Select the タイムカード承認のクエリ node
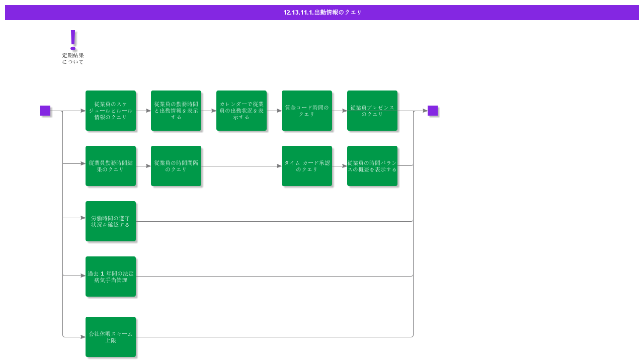Screen dimensions: 644x362 (x=307, y=165)
